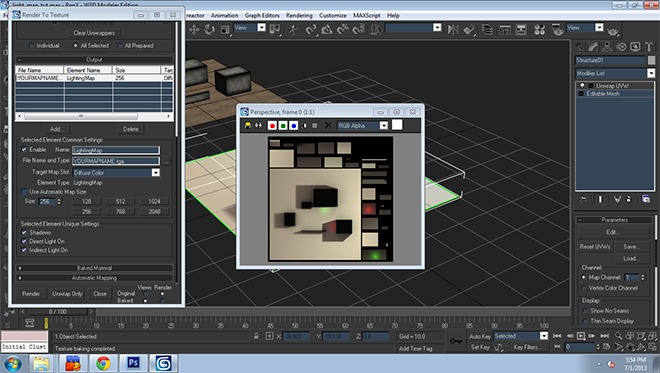Select Vertex Color Channel radio button

[x=584, y=288]
